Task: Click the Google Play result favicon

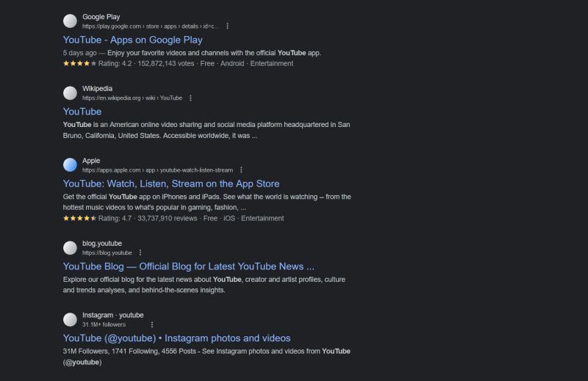Action: (x=70, y=21)
